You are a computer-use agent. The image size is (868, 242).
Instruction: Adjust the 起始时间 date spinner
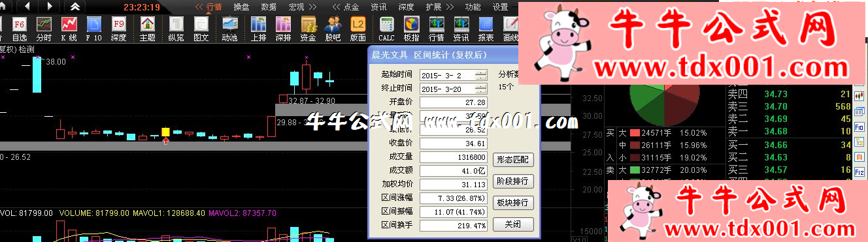tap(481, 75)
